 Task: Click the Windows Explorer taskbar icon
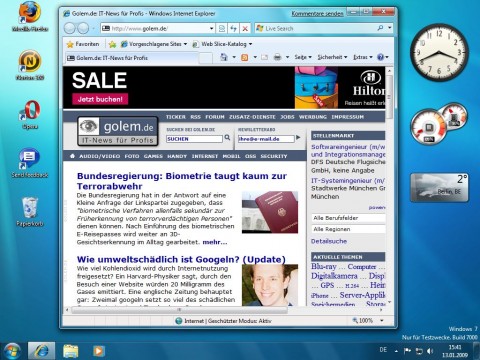point(71,351)
